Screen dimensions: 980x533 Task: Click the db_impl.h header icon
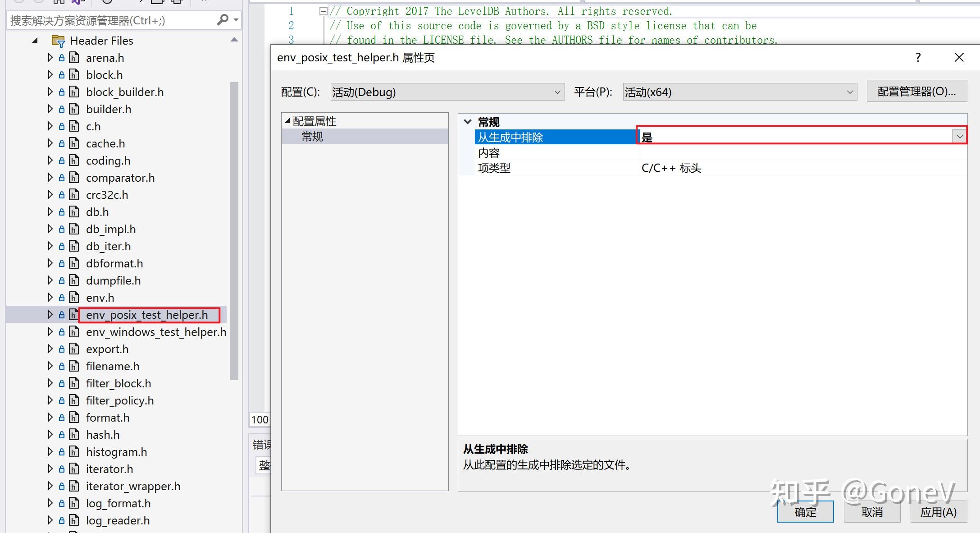tap(73, 229)
